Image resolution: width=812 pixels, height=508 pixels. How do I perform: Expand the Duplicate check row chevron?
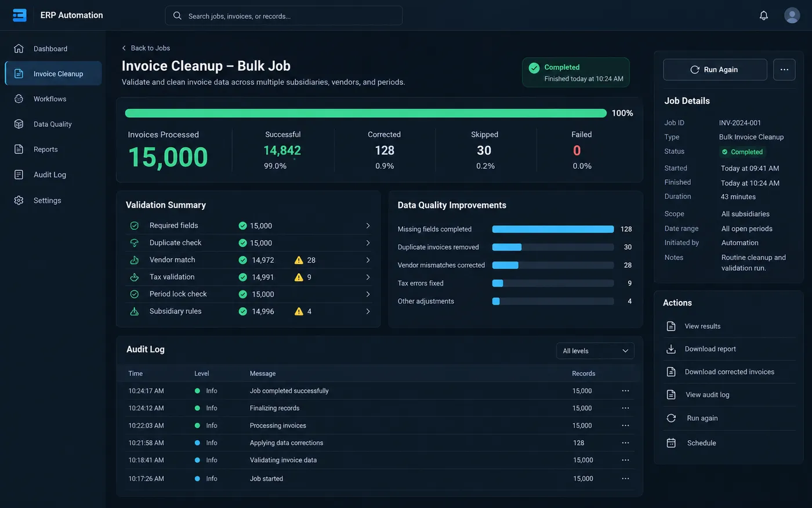(368, 243)
